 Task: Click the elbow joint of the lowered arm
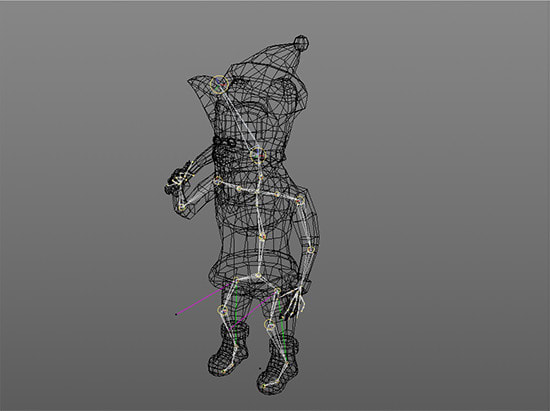(x=311, y=250)
